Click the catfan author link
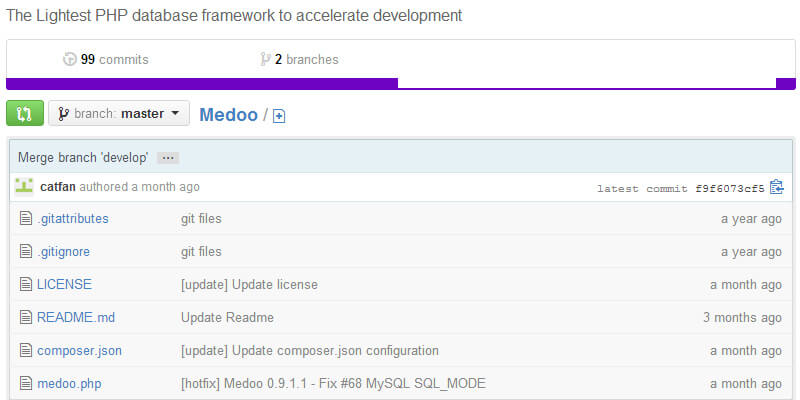Viewport: 800px width, 400px height. 58,186
